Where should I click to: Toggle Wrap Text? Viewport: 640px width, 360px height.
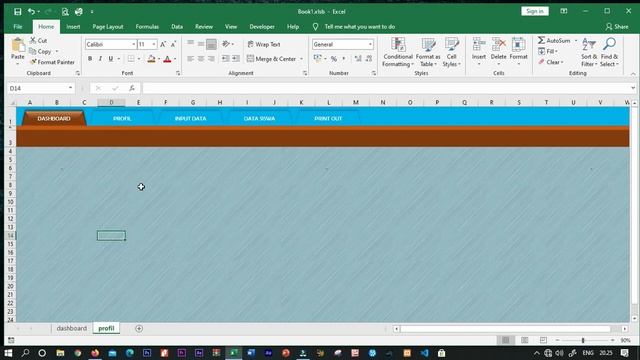pos(264,44)
